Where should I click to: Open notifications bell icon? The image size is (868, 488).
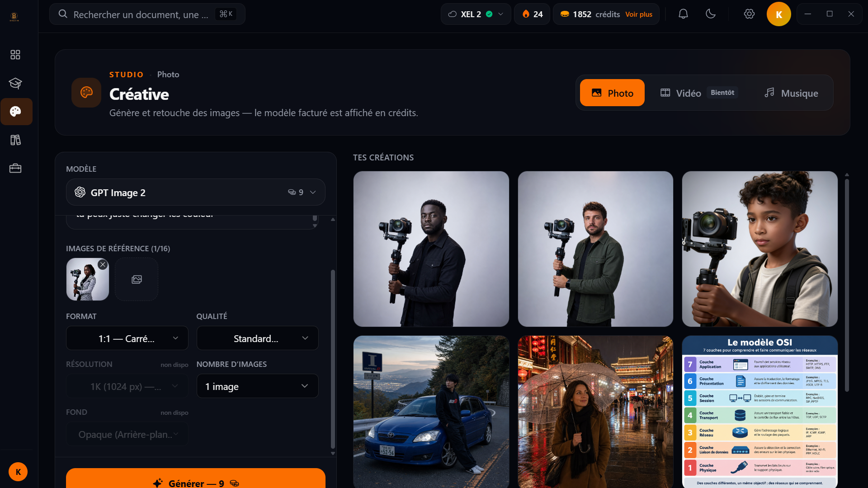(x=683, y=14)
